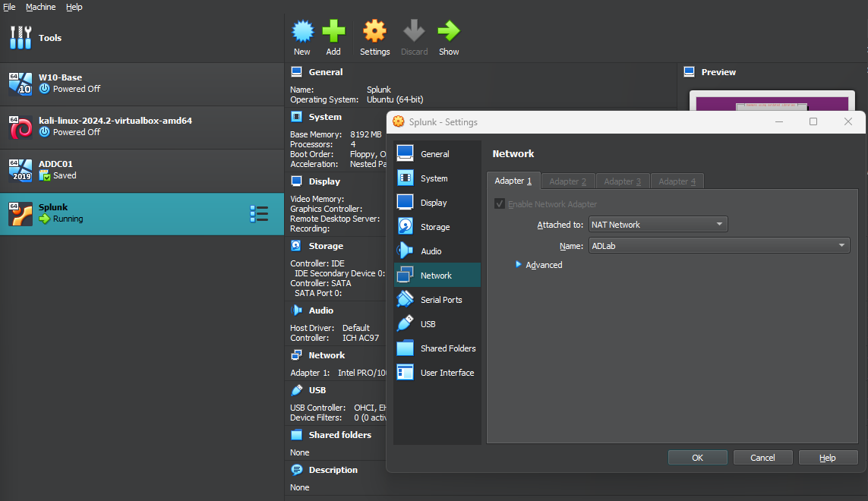868x501 pixels.
Task: Select the Tools entry in the left panel
Action: [x=142, y=38]
